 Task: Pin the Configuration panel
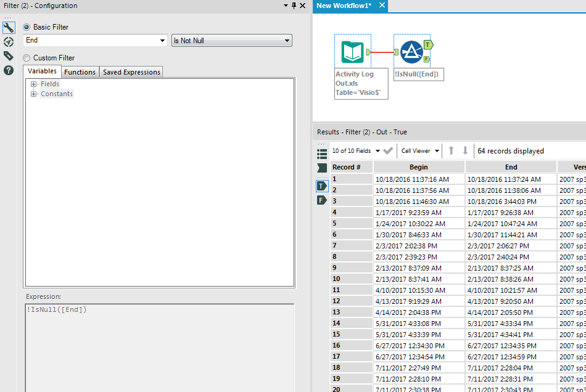[x=294, y=6]
